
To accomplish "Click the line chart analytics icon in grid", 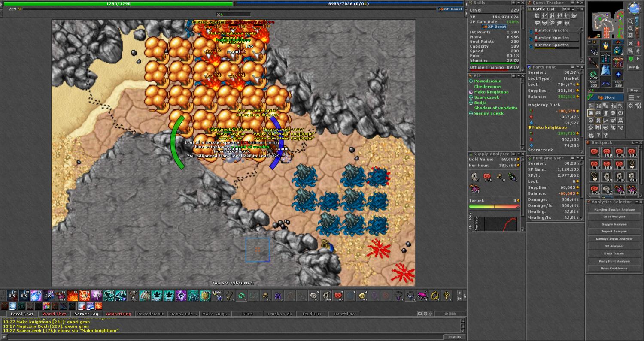I will [606, 120].
